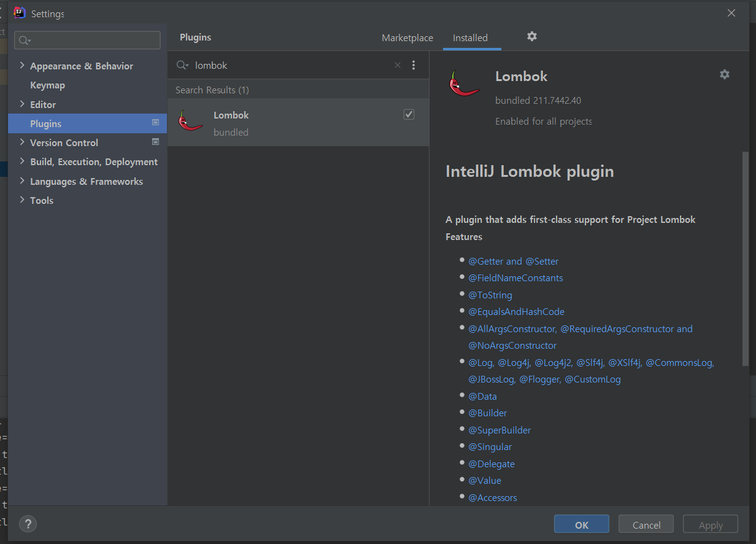This screenshot has height=544, width=756.
Task: Click the OK button
Action: tap(582, 525)
